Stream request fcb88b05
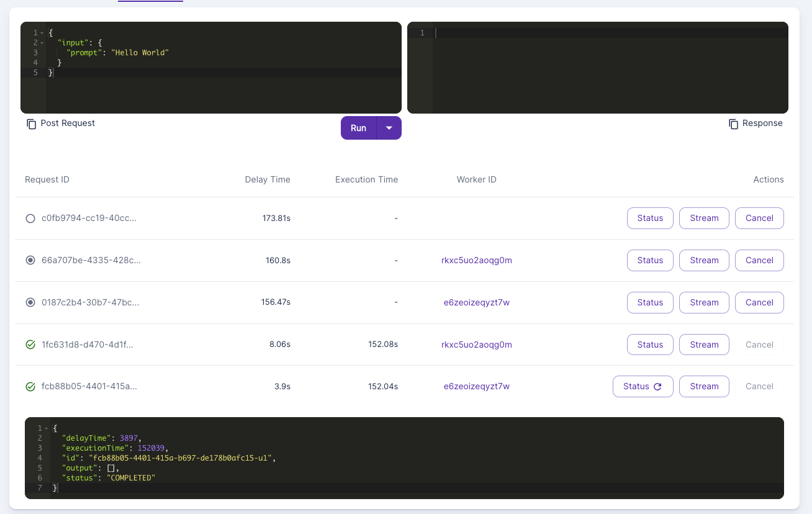This screenshot has width=812, height=514. pos(704,386)
